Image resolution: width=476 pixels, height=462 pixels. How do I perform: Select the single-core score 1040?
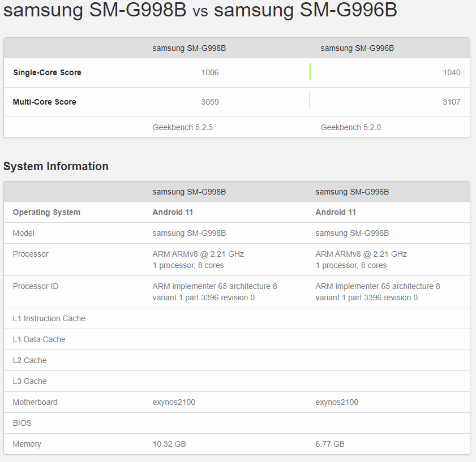coord(452,72)
